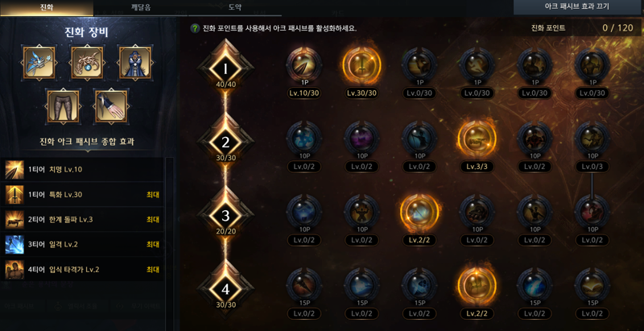The height and width of the screenshot is (331, 644).
Task: Select the tier 1 치명 node at Lv.10/30
Action: tap(304, 65)
